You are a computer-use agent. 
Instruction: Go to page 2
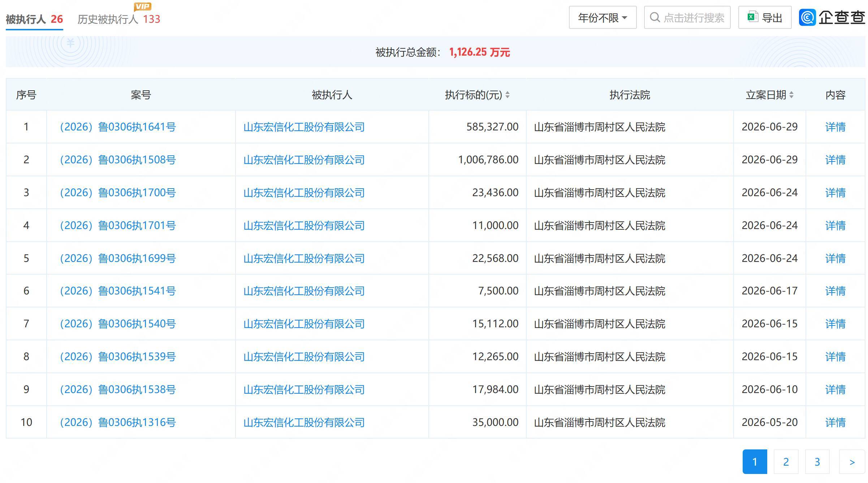click(x=786, y=462)
